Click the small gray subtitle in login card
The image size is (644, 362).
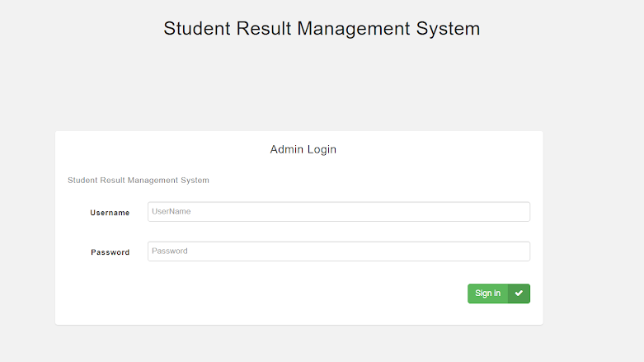(138, 180)
